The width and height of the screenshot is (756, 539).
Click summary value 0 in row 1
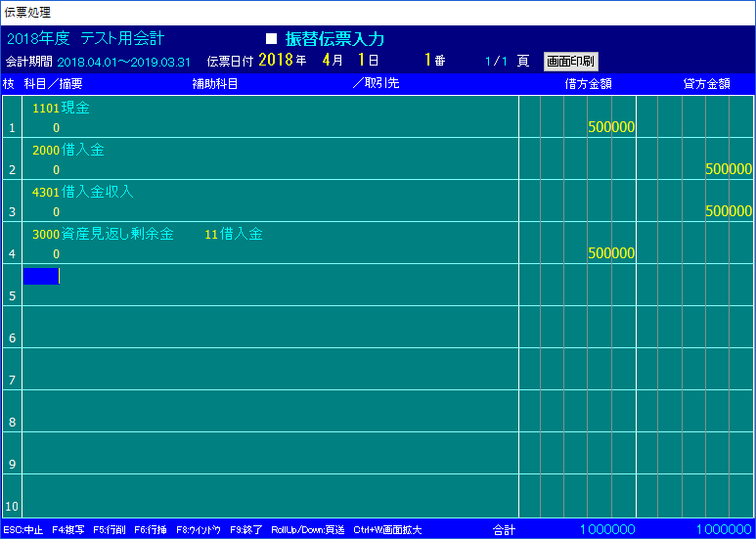pyautogui.click(x=57, y=128)
